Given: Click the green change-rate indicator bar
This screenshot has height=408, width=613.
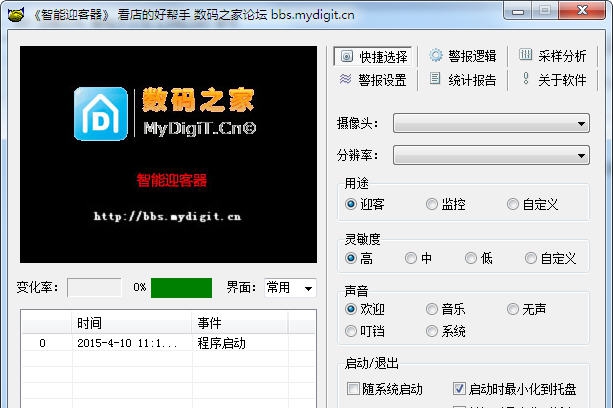Looking at the screenshot, I should 181,288.
